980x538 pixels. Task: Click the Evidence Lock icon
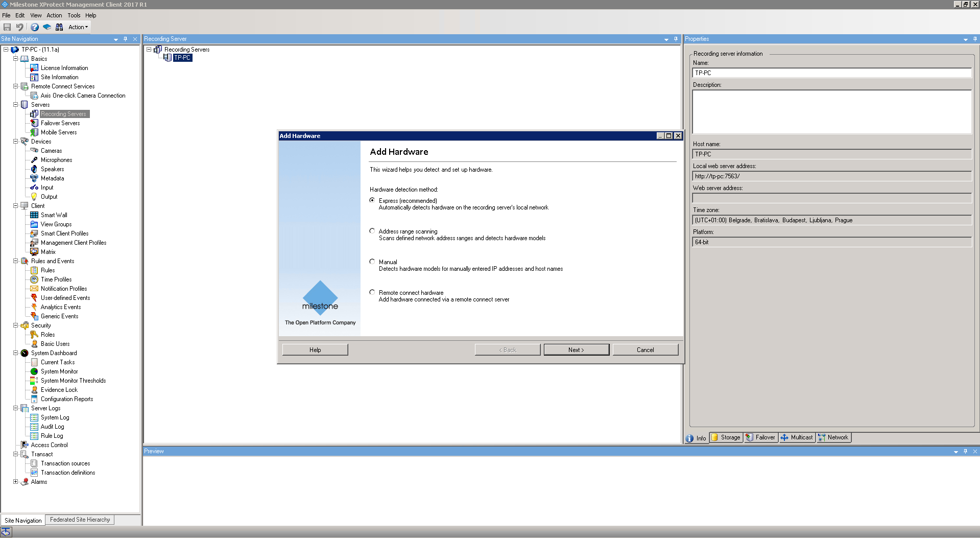point(34,390)
